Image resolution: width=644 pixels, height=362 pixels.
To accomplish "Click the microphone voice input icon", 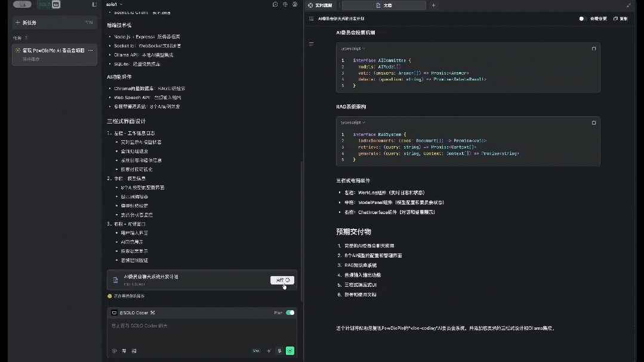I will coord(279,351).
